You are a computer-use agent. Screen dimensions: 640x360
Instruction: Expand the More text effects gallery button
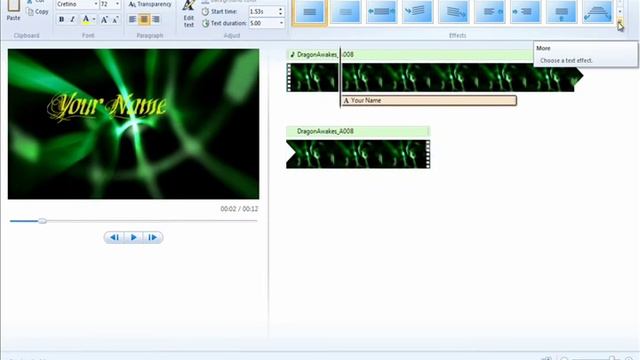point(620,22)
